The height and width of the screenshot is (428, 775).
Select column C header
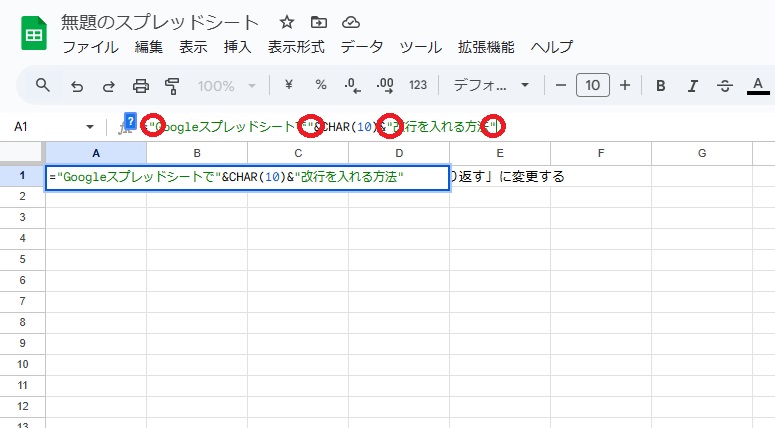tap(298, 153)
